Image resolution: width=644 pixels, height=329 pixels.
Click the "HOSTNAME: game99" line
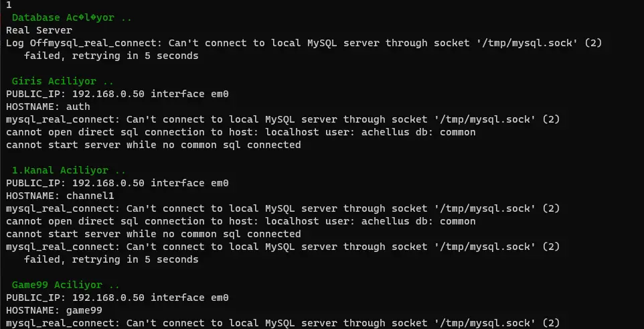54,310
